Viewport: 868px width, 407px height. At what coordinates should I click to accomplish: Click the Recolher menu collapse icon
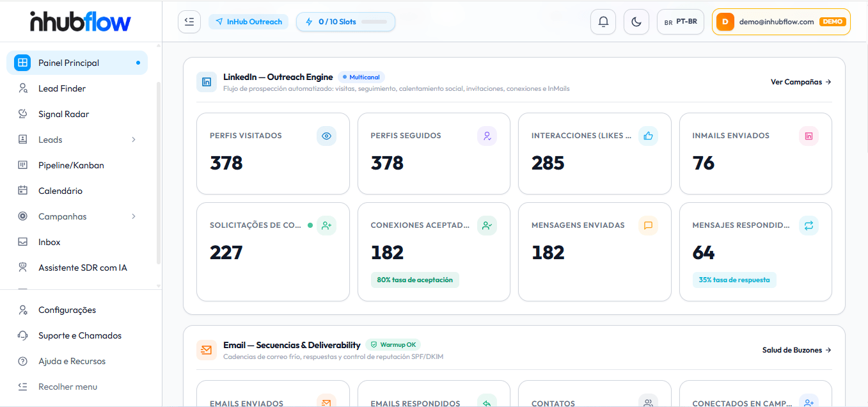[x=23, y=387]
